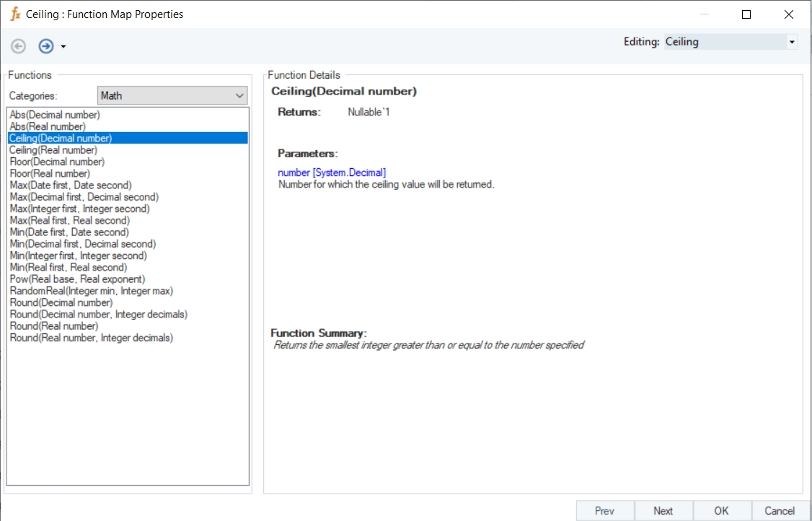This screenshot has width=812, height=521.
Task: Select Round(Real number, Integer decimals)
Action: click(91, 338)
